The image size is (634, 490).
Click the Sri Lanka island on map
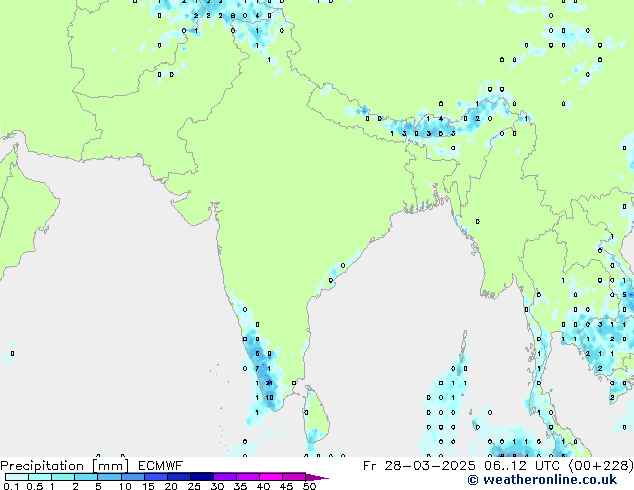tap(317, 414)
